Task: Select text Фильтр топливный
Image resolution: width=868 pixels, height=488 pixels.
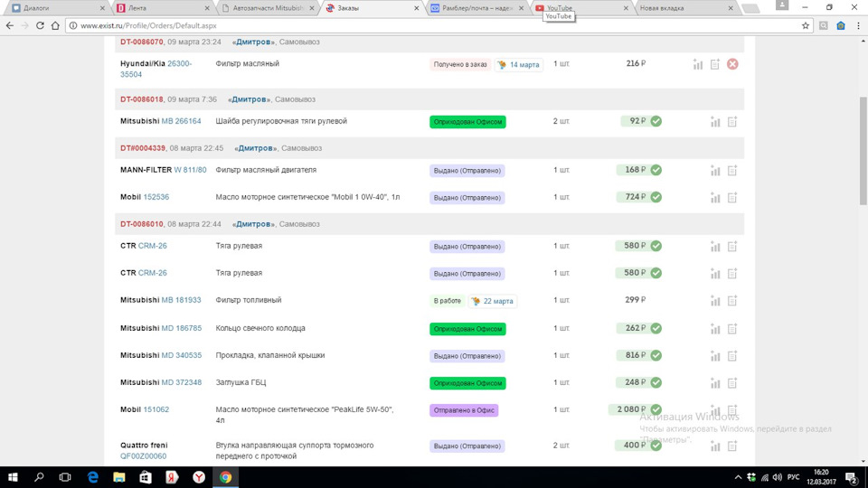Action: click(x=249, y=300)
